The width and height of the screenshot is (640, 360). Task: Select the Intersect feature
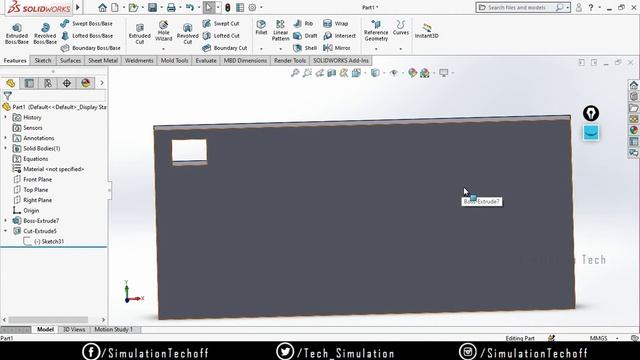(339, 36)
